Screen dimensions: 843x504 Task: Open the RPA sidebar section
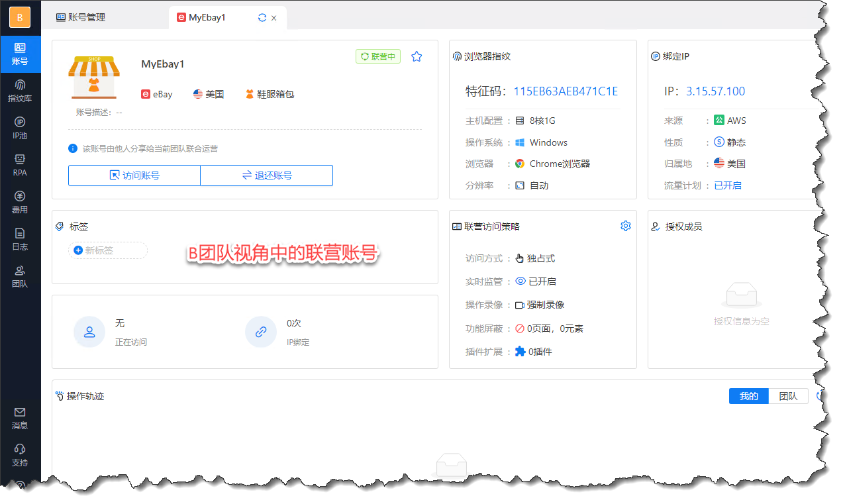(x=20, y=166)
